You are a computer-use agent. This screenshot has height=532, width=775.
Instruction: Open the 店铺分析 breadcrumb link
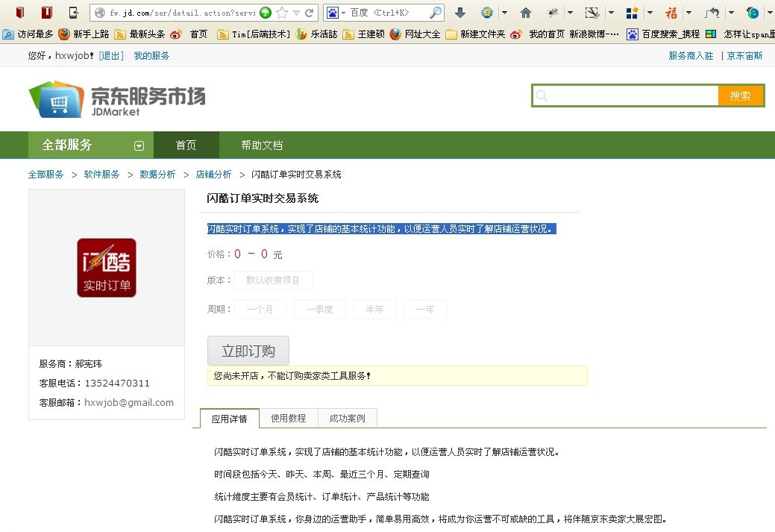coord(213,174)
